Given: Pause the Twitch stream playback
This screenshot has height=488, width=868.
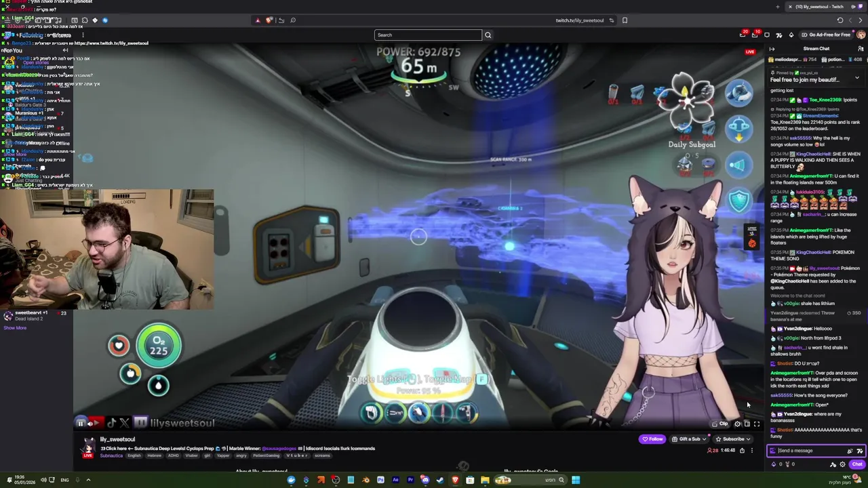Looking at the screenshot, I should click(80, 424).
